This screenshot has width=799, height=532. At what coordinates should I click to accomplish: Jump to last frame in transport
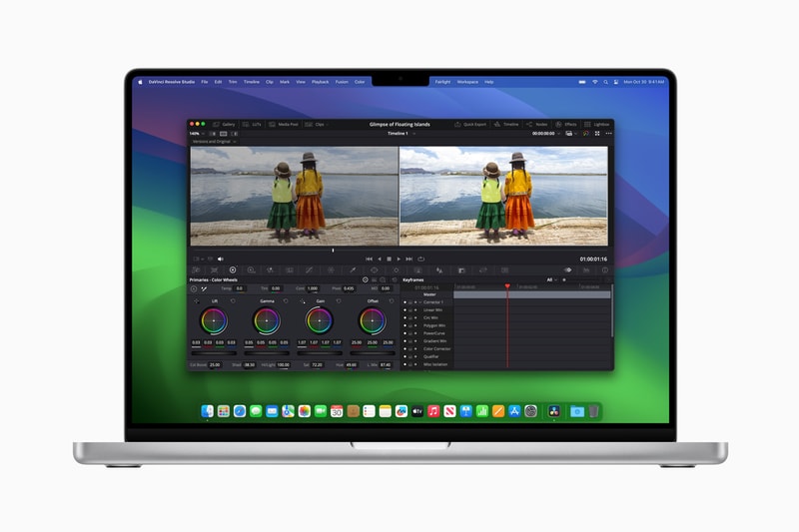tap(408, 260)
